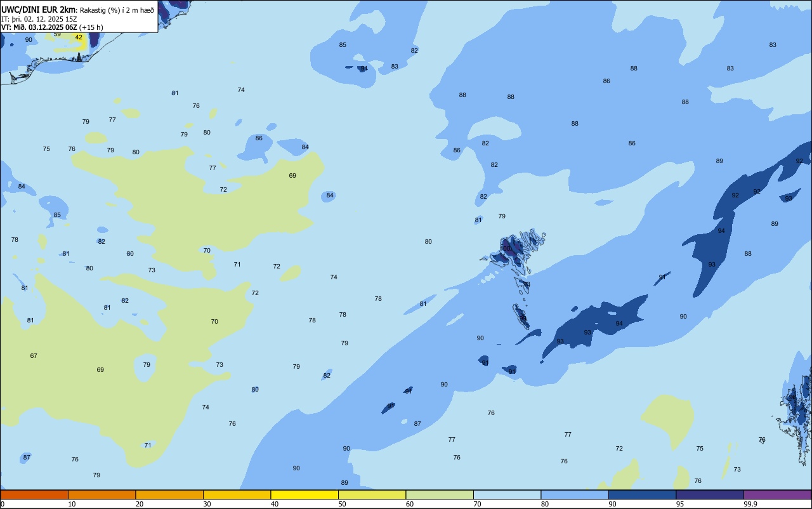Click the legend tick label '10'

point(72,504)
